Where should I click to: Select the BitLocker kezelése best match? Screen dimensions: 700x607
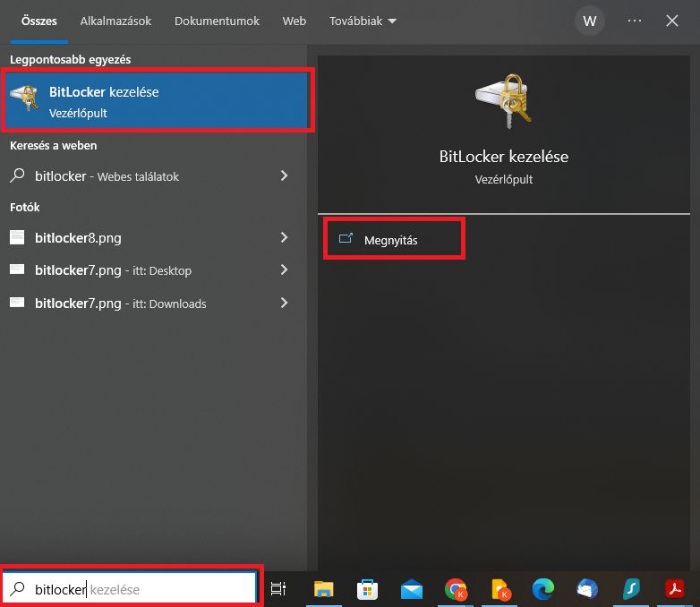[157, 102]
